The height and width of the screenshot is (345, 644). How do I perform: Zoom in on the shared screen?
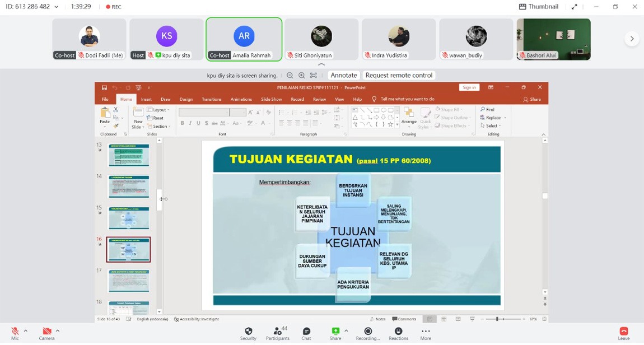click(302, 75)
